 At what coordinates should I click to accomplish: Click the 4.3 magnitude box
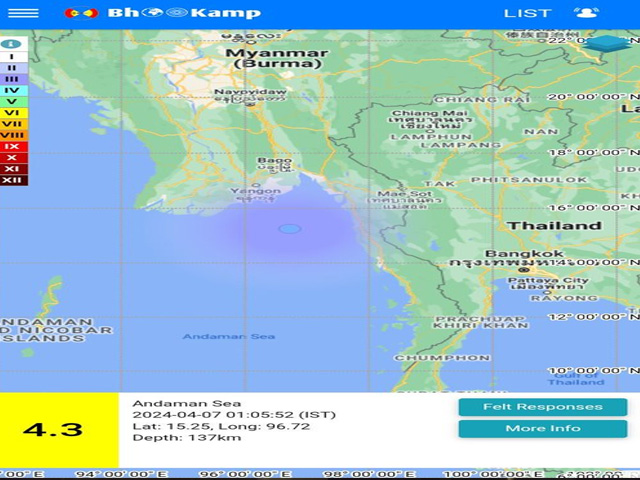[x=59, y=430]
